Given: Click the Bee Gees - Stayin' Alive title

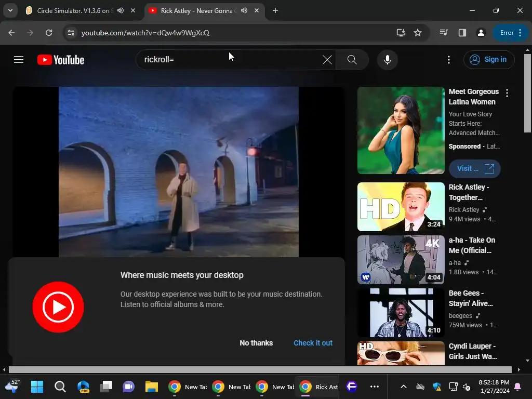Looking at the screenshot, I should pyautogui.click(x=471, y=298).
